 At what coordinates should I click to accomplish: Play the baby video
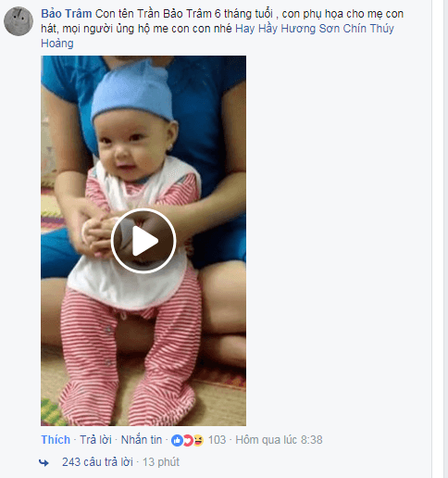(143, 241)
